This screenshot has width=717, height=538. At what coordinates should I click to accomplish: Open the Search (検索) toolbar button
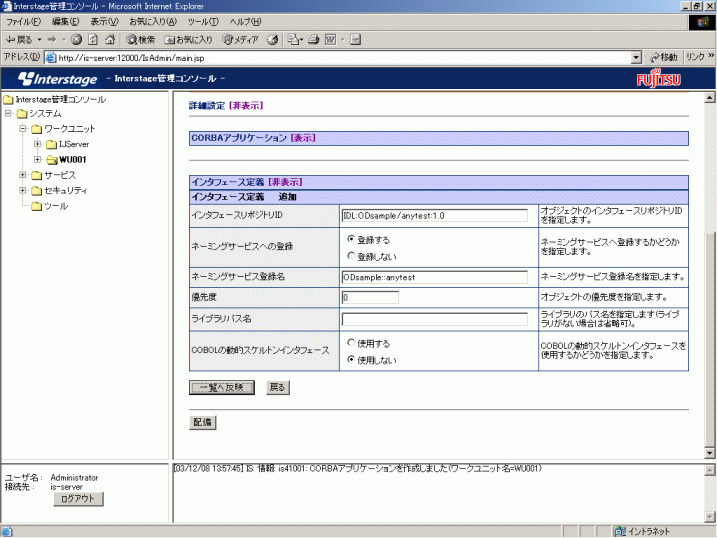coord(141,40)
